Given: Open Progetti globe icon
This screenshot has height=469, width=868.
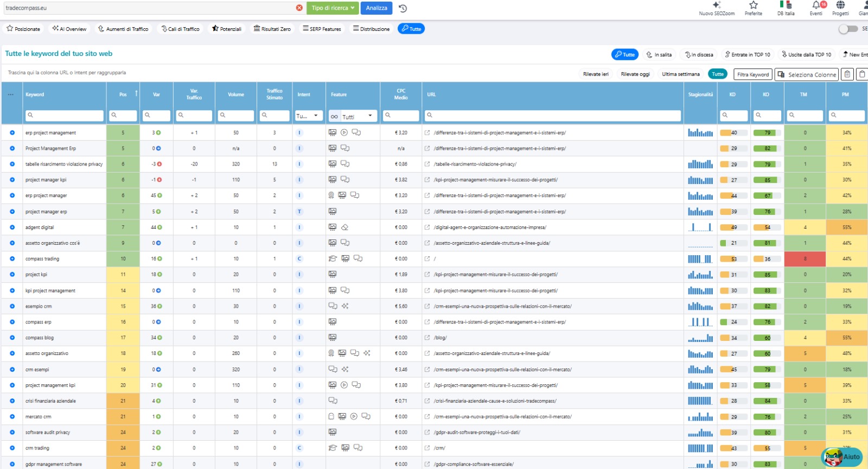Looking at the screenshot, I should click(x=840, y=8).
